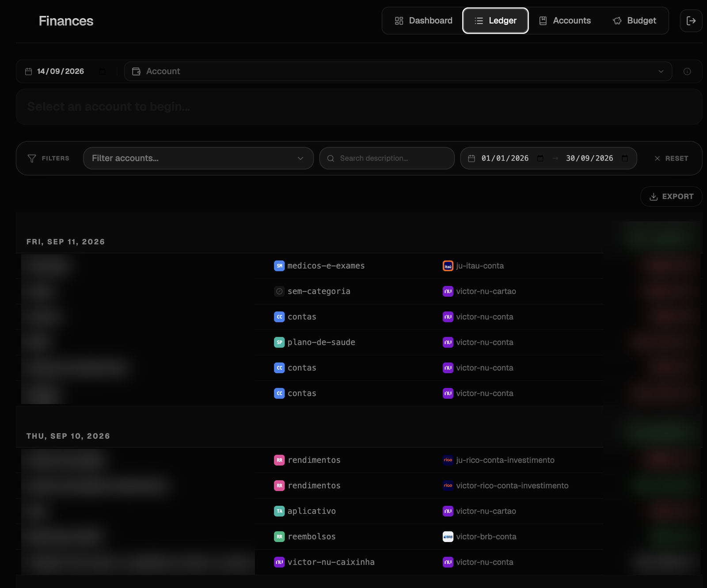The image size is (707, 588).
Task: Open calendar picker for start date 01/01/2026
Action: coord(540,158)
